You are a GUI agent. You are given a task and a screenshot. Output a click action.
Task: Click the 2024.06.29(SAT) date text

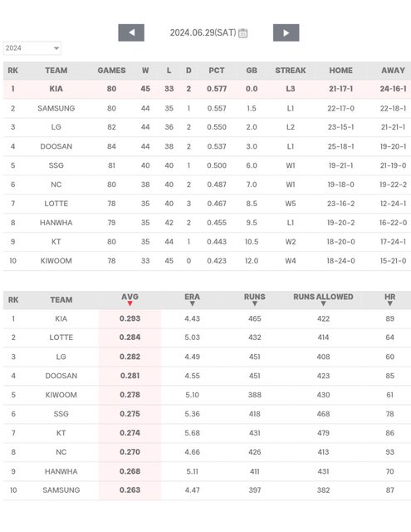[x=203, y=32]
